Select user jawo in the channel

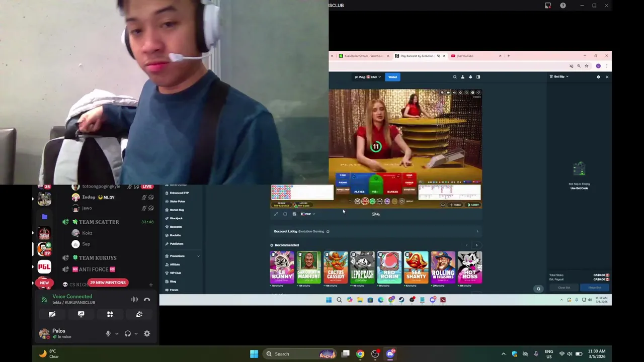pyautogui.click(x=87, y=208)
